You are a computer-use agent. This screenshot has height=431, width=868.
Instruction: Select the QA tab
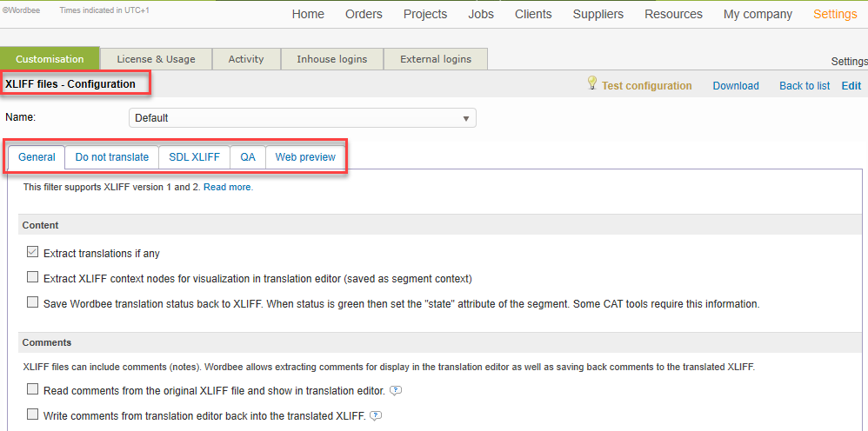[x=248, y=157]
